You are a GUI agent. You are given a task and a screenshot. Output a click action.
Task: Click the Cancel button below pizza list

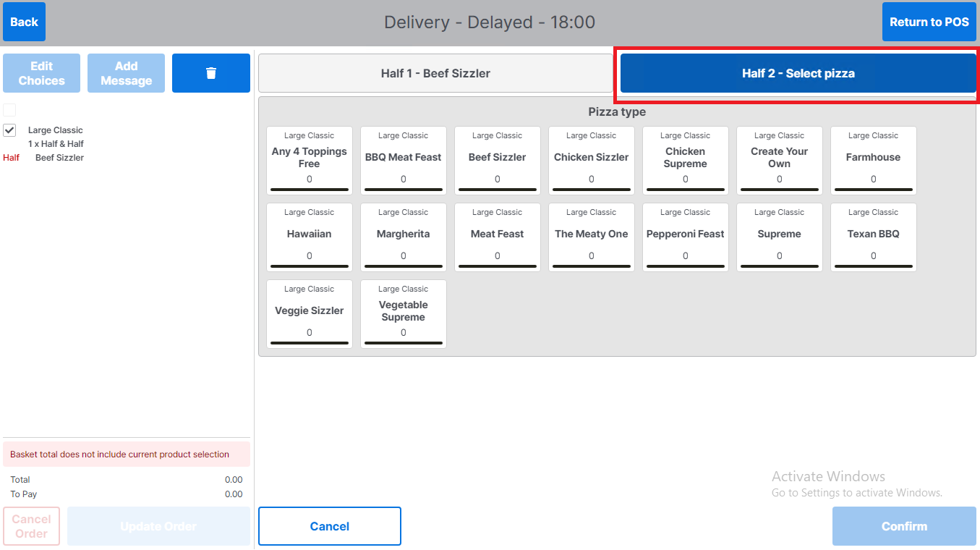click(329, 526)
